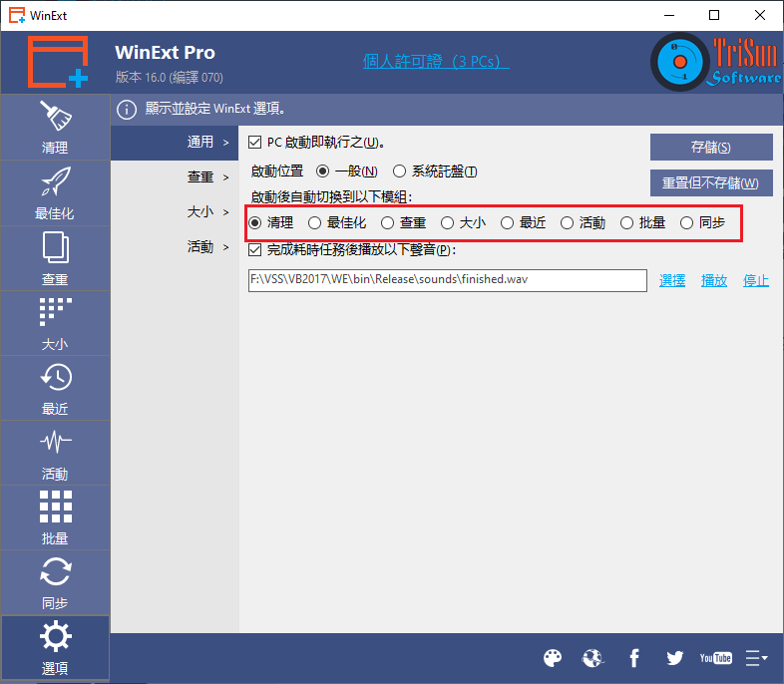Image resolution: width=784 pixels, height=684 pixels.
Task: Open the 最近 recent history module in sidebar
Action: click(x=55, y=388)
